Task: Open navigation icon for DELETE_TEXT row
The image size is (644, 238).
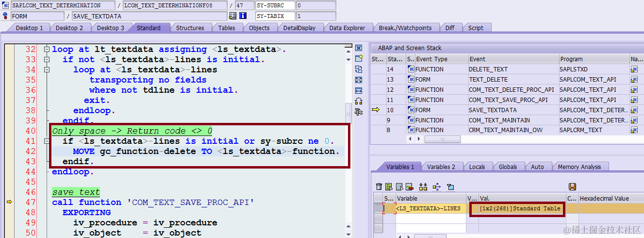Action: pos(634,69)
